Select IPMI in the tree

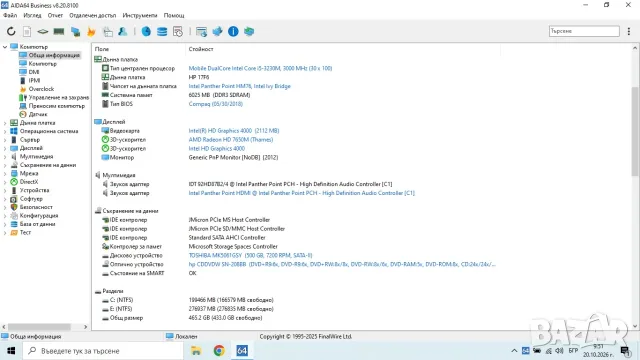34,80
